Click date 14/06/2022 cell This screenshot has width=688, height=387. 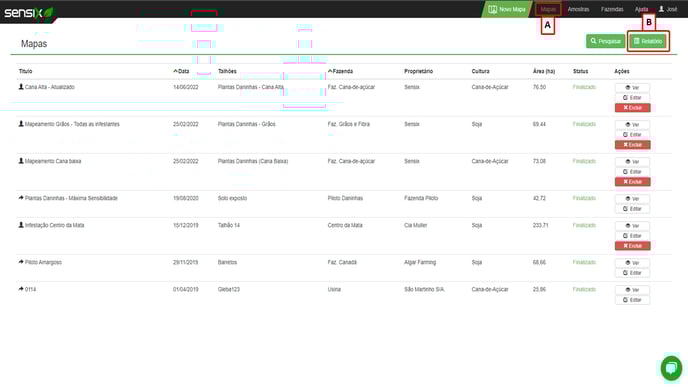186,87
